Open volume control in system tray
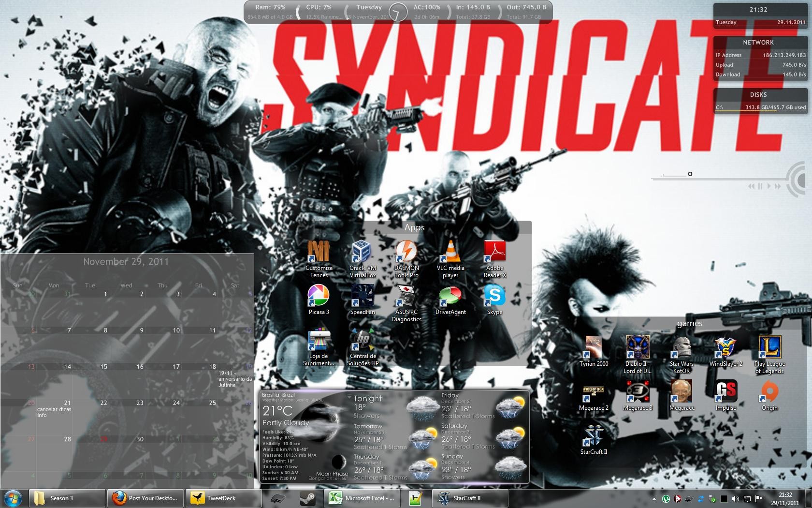 point(735,498)
